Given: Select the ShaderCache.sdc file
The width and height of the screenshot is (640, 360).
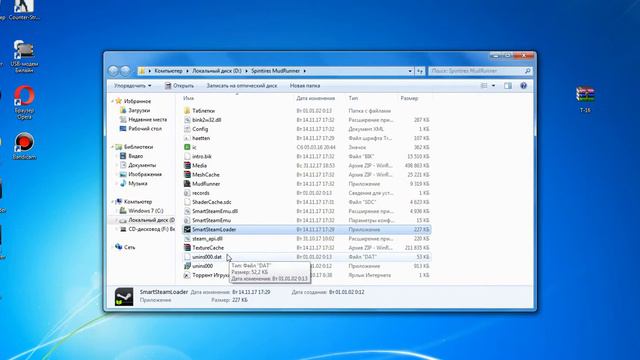Looking at the screenshot, I should pos(306,202).
